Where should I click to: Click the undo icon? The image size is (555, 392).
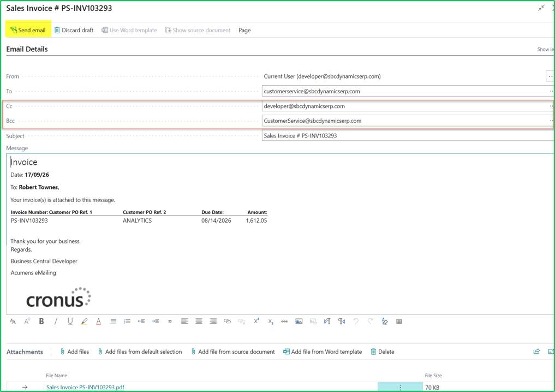click(356, 321)
